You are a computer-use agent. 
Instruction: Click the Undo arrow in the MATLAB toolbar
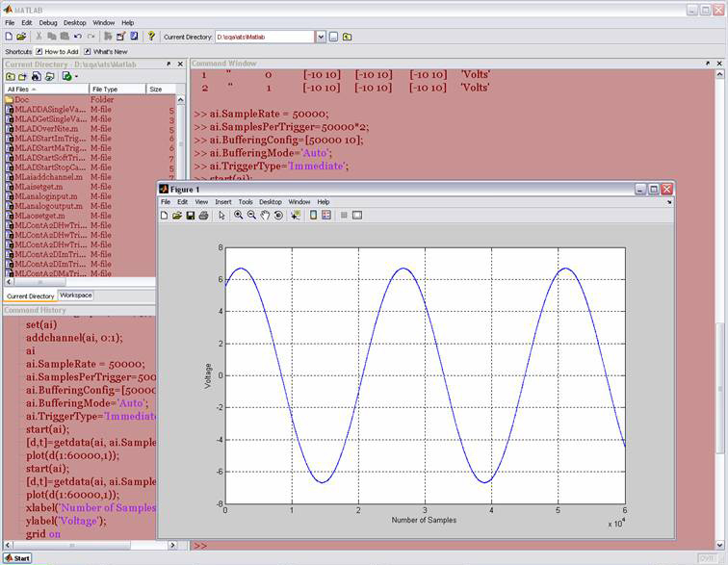(78, 37)
